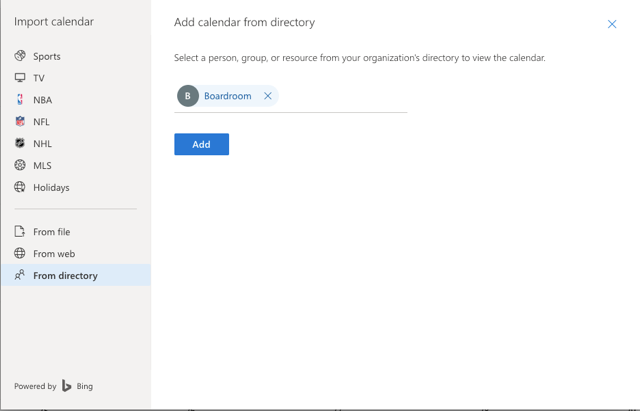Click the Boardroom name link
The height and width of the screenshot is (411, 640).
[228, 96]
